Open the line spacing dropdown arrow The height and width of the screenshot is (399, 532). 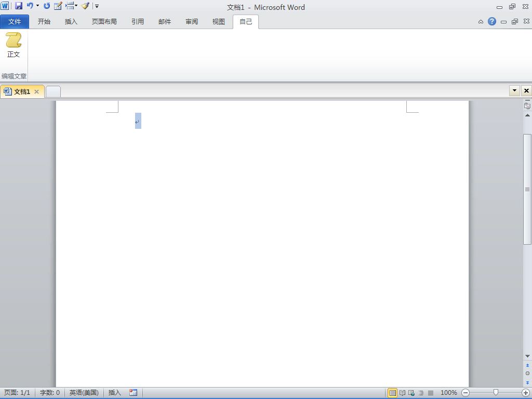(76, 6)
